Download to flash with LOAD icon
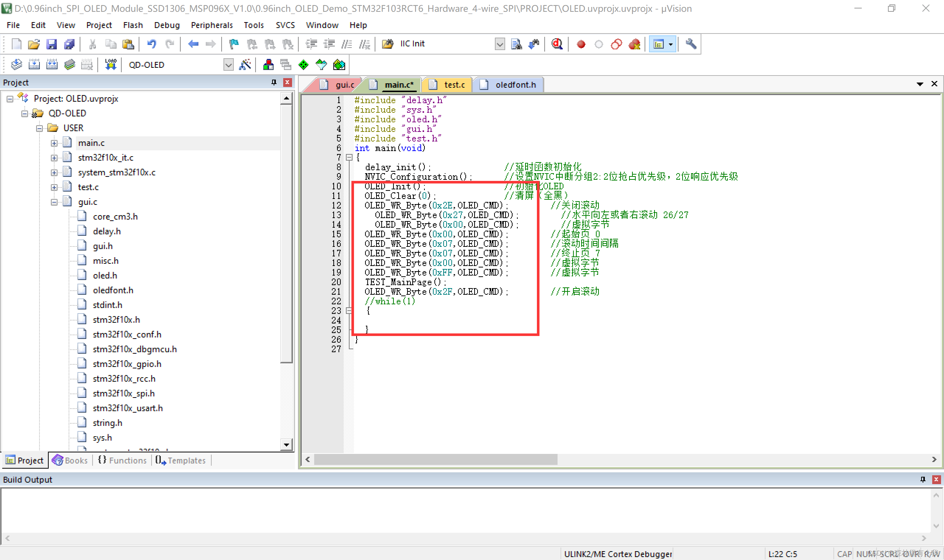This screenshot has width=944, height=560. [x=111, y=65]
